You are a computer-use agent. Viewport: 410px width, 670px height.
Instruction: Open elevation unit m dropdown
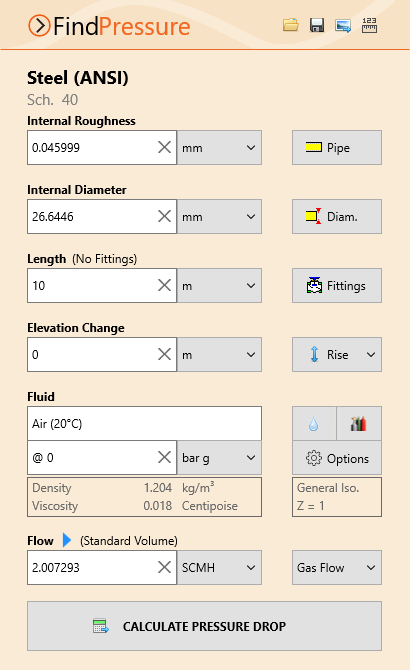pyautogui.click(x=220, y=354)
